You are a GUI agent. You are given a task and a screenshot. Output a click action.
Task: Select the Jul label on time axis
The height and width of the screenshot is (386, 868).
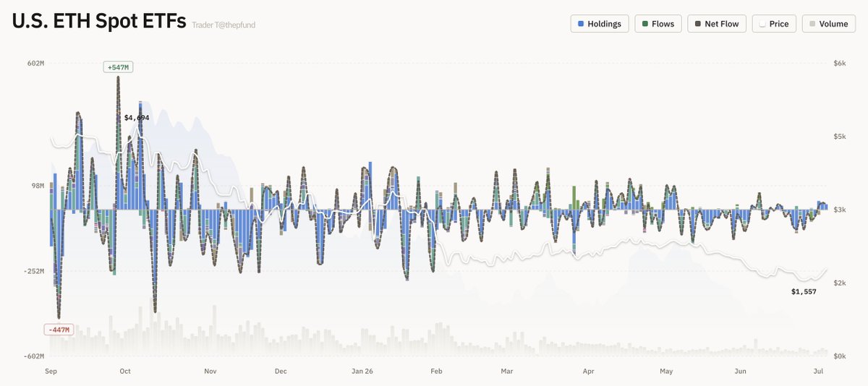pos(817,372)
